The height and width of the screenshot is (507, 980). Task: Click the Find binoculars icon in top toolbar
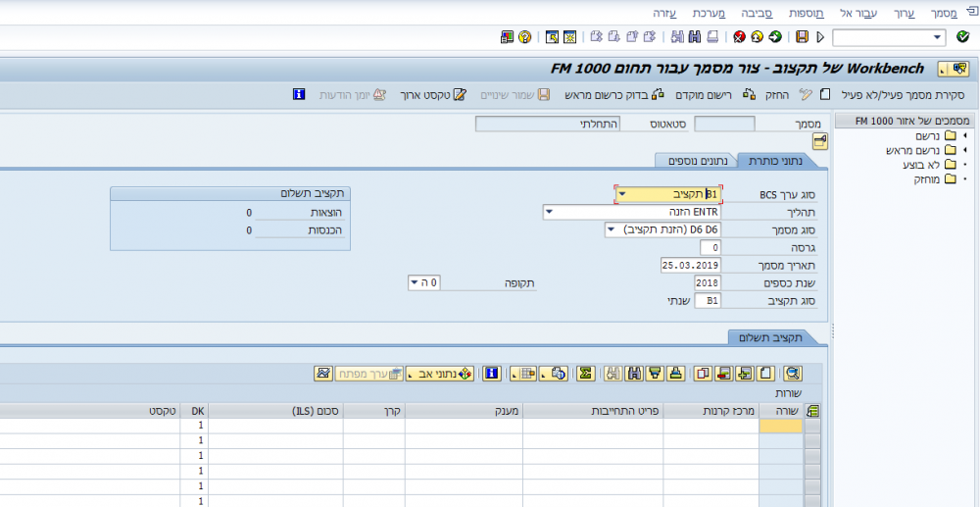[695, 37]
